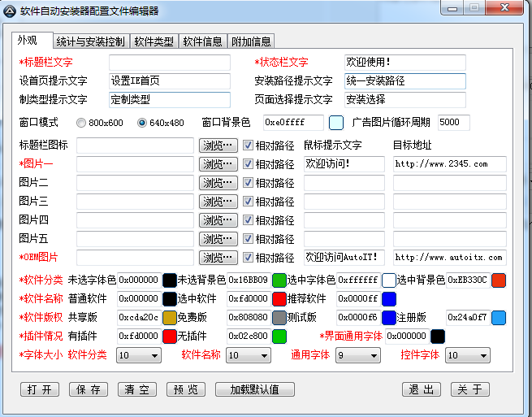This screenshot has width=532, height=417.
Task: Switch to the 统计与安装控制 tab
Action: click(89, 41)
